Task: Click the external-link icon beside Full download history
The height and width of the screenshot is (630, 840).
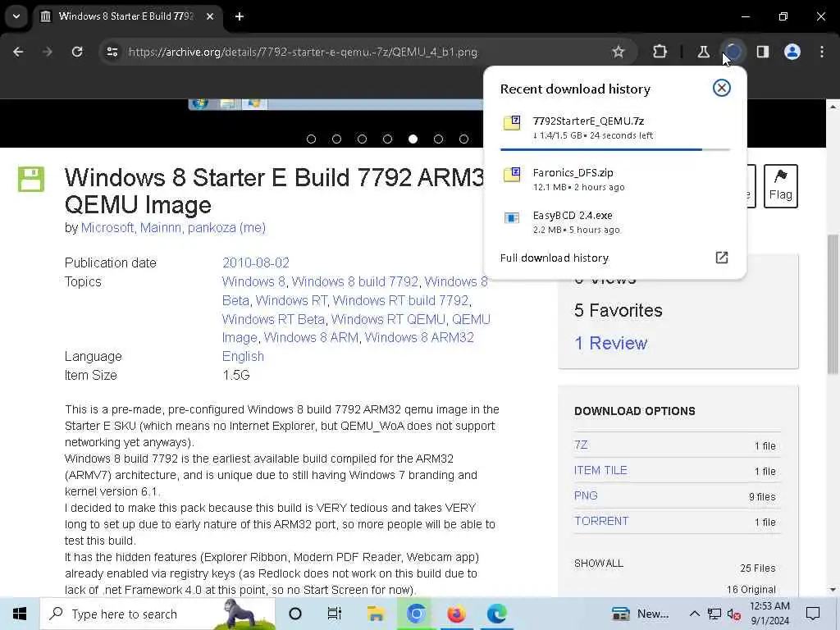Action: coord(722,258)
